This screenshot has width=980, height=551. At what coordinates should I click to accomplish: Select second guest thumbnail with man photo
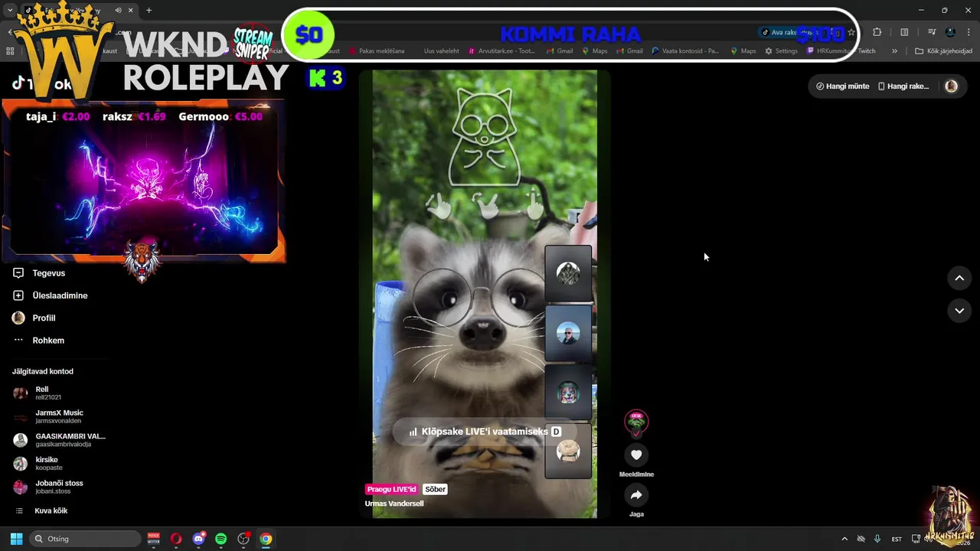coord(568,334)
